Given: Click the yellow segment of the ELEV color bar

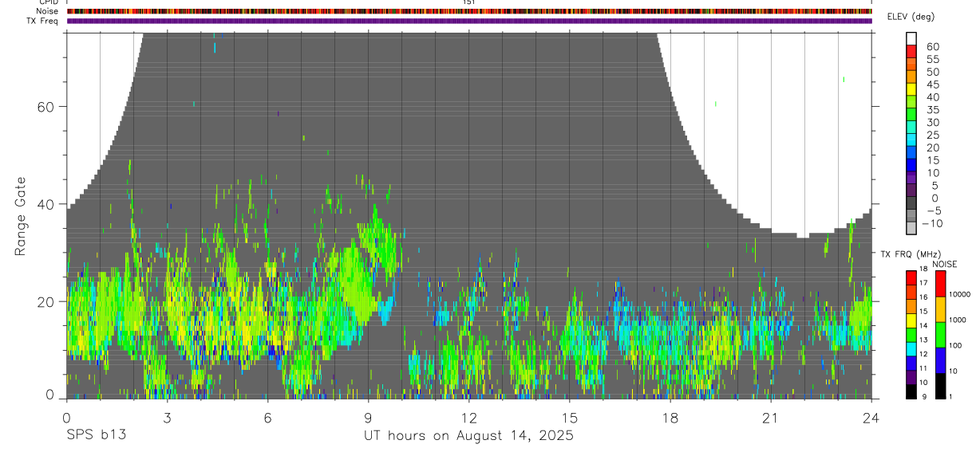Looking at the screenshot, I should tap(911, 89).
